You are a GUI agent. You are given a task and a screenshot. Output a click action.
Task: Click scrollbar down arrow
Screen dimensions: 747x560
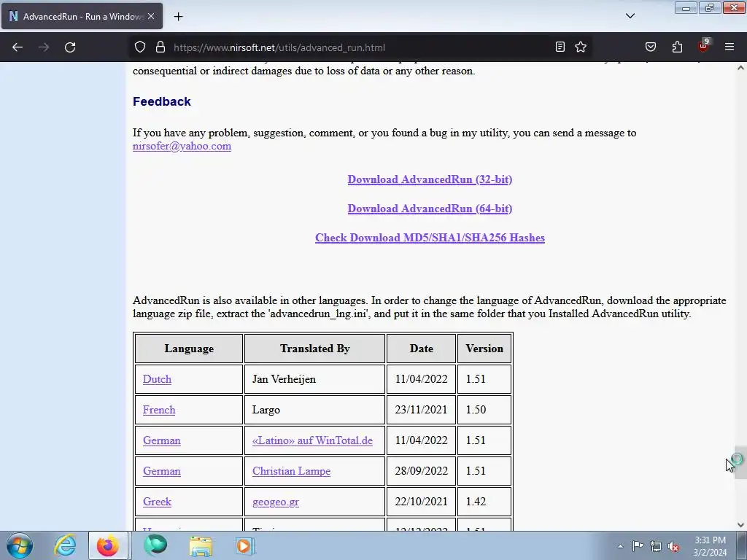coord(741,525)
